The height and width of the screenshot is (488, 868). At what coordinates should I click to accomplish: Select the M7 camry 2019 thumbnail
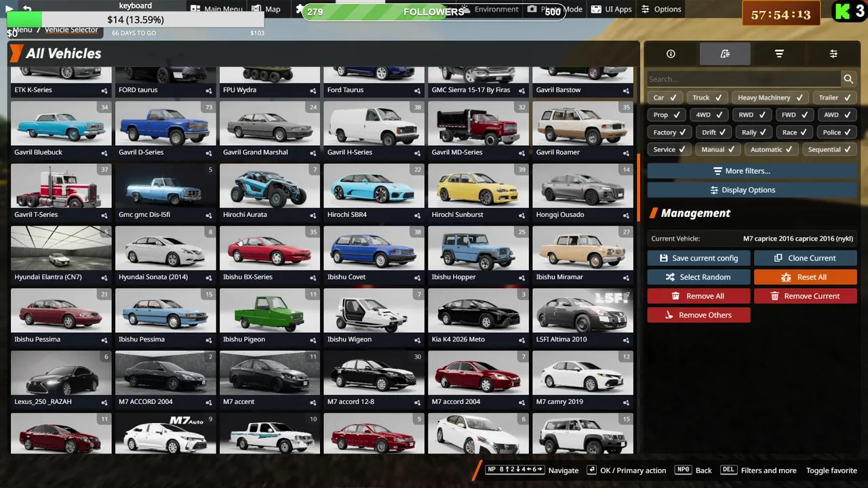(x=583, y=373)
